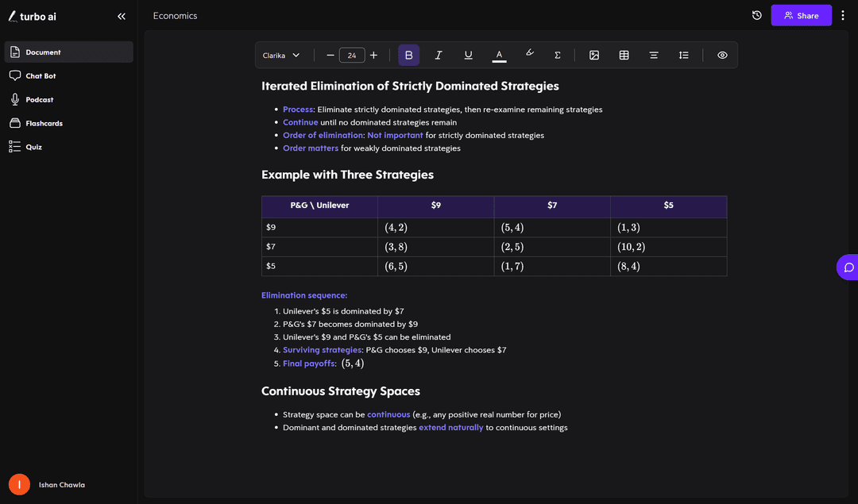
Task: Insert an image from toolbar
Action: click(594, 56)
